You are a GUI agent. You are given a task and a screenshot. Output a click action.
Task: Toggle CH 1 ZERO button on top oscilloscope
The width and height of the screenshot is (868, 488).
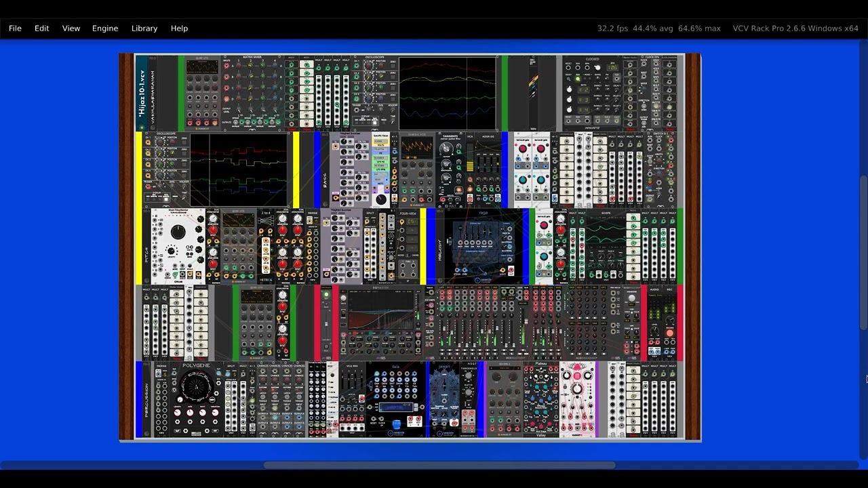[x=391, y=64]
